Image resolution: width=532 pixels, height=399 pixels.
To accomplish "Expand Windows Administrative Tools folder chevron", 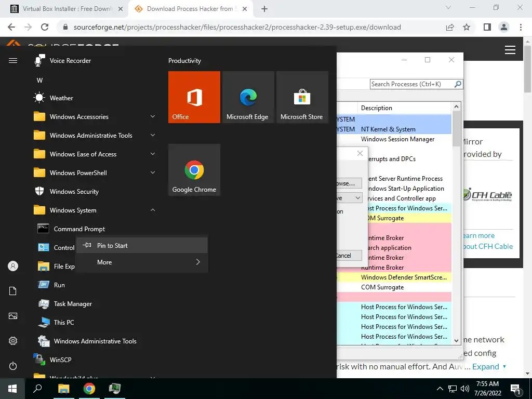I will coord(153,136).
